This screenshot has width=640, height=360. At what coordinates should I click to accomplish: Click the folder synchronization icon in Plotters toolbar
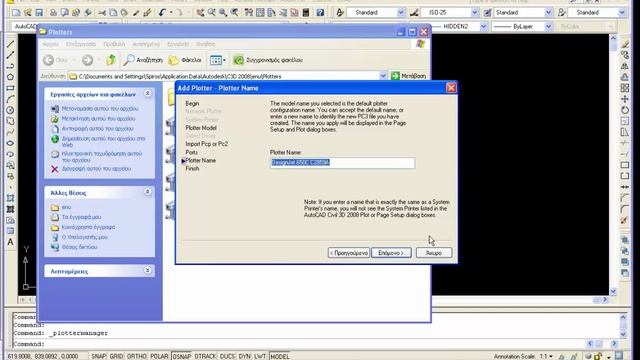pos(239,60)
